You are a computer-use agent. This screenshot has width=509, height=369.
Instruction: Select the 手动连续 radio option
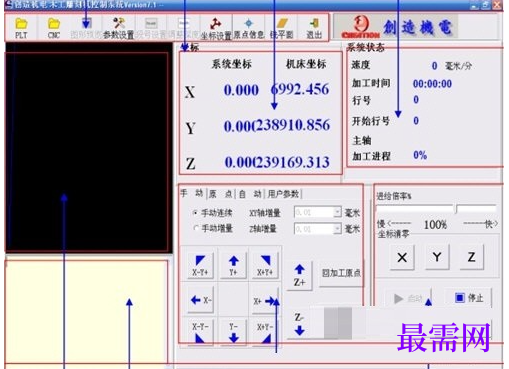click(214, 213)
